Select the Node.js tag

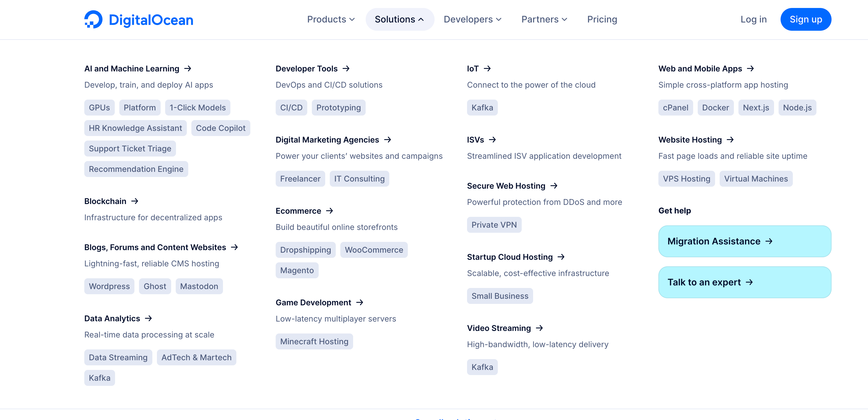coord(797,108)
